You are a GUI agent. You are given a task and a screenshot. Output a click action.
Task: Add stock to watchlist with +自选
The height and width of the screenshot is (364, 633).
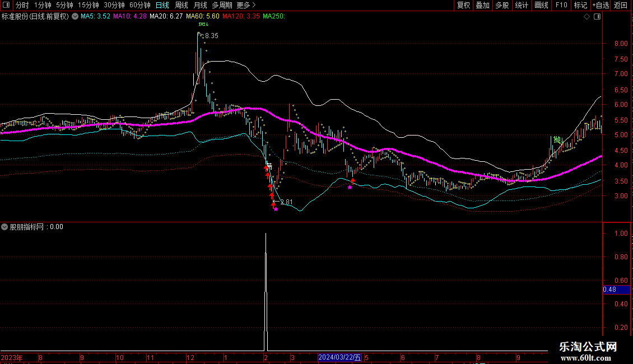[601, 5]
